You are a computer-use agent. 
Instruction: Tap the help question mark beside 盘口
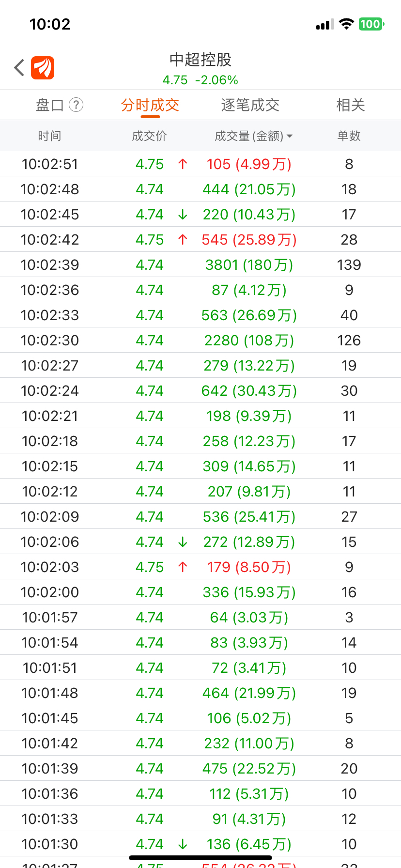[x=76, y=105]
